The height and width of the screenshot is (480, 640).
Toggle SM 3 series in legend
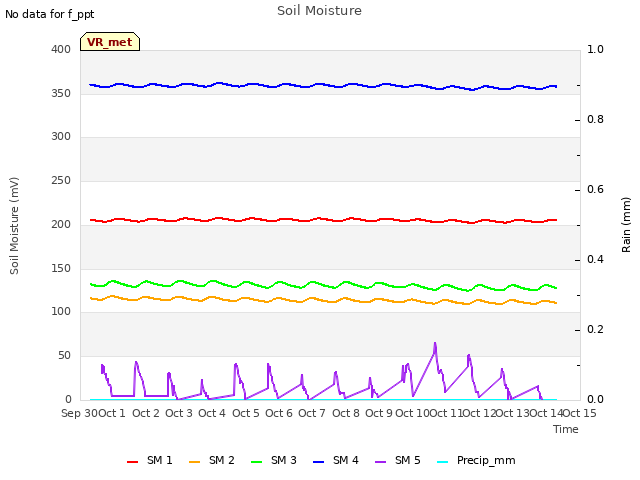pos(274,460)
